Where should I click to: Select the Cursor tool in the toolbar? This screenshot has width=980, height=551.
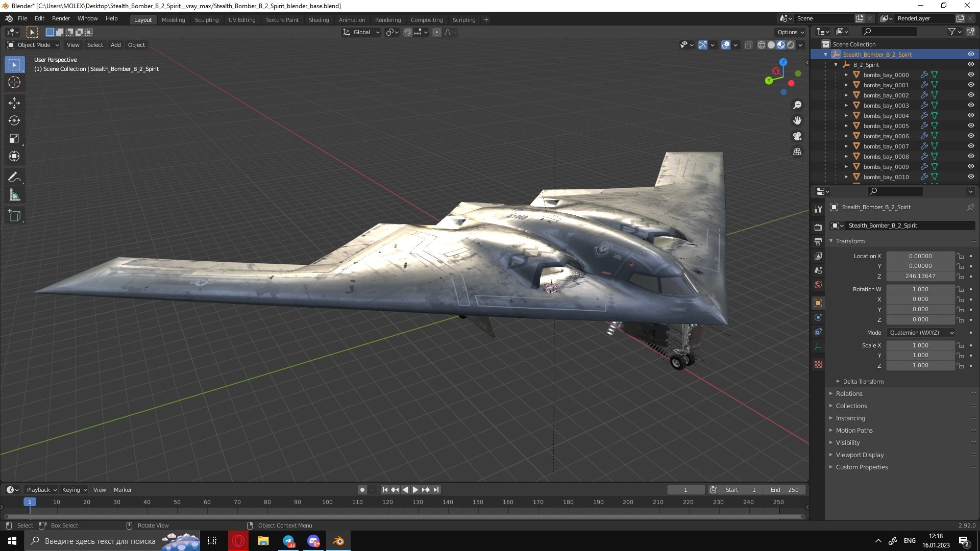pos(14,82)
